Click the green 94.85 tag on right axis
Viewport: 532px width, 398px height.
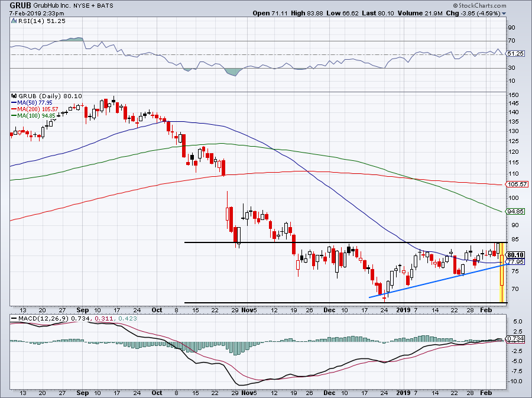(x=515, y=211)
